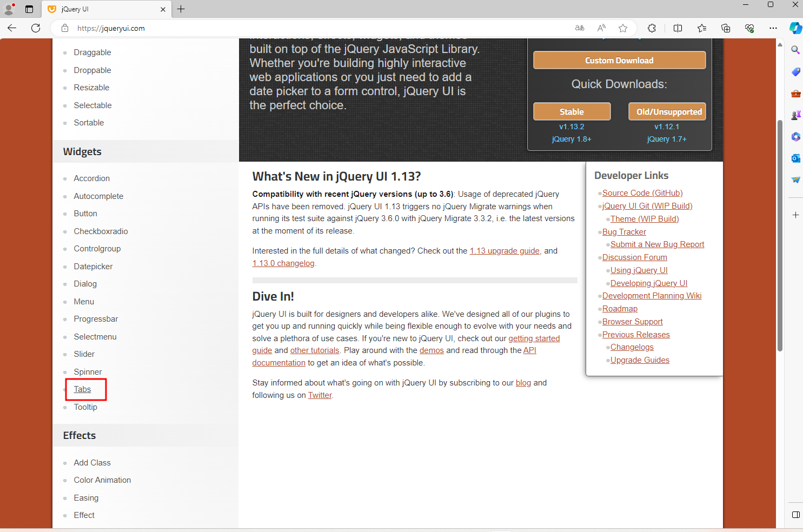Open the Controlgroup widget link
The width and height of the screenshot is (803, 532).
[x=97, y=249]
